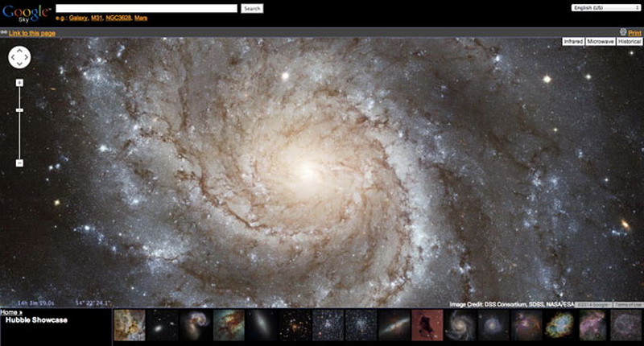
Task: Pan the sky view downward
Action: point(19,64)
